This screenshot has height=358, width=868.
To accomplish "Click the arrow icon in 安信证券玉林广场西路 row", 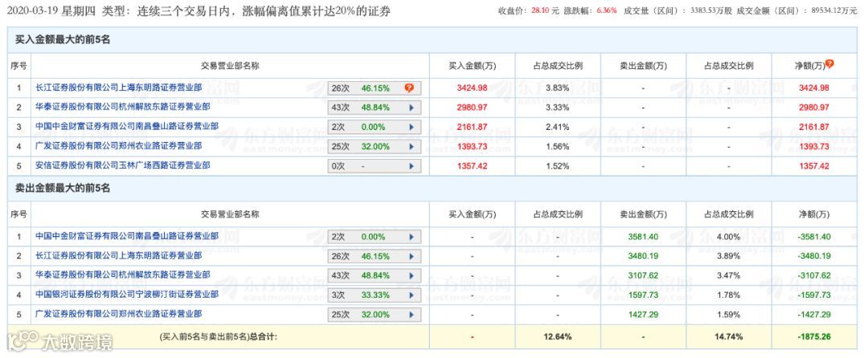I will (x=411, y=165).
